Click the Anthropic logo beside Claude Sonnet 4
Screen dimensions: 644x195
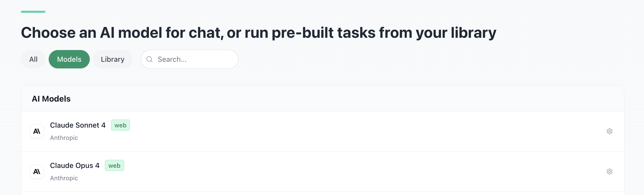tap(37, 131)
